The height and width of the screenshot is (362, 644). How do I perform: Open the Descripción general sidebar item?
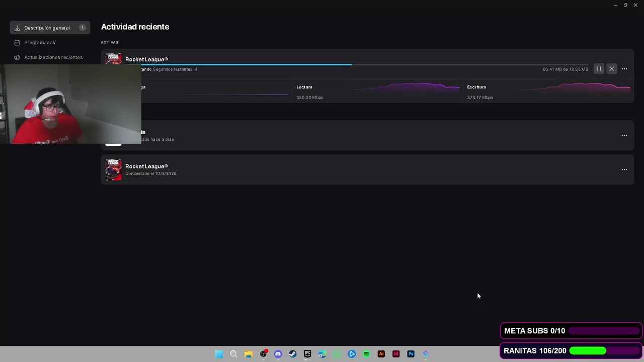[x=50, y=28]
